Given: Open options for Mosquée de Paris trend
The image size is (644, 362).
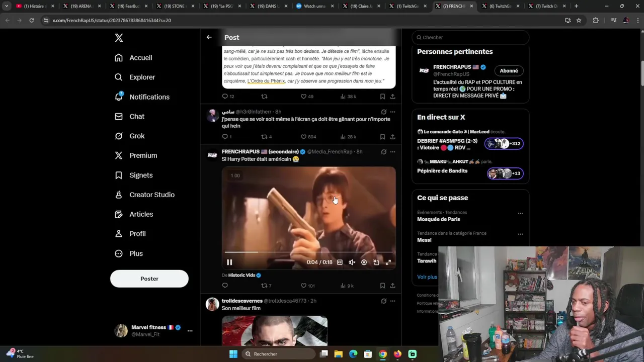Looking at the screenshot, I should pos(520,213).
